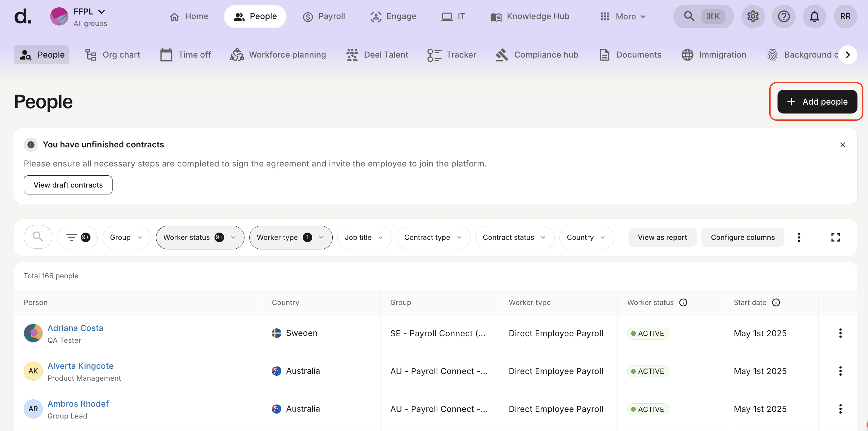The image size is (868, 431).
Task: Dismiss the unfinished contracts banner
Action: pos(843,144)
